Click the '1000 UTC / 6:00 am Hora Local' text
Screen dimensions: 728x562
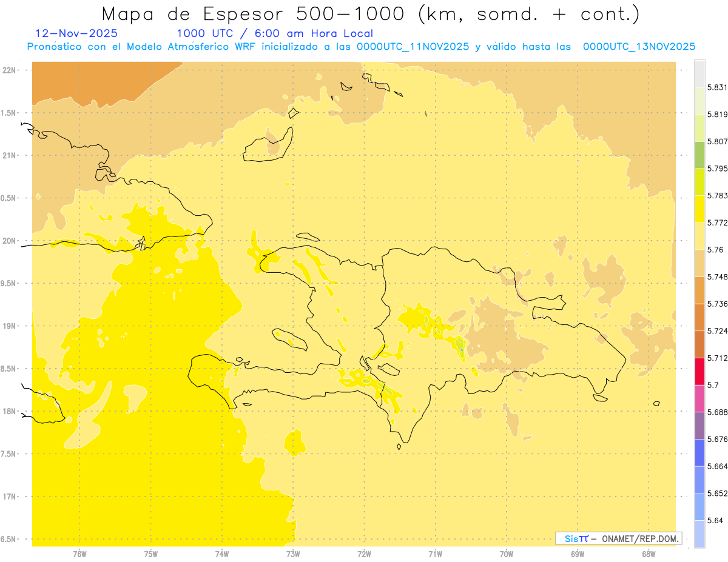(275, 33)
